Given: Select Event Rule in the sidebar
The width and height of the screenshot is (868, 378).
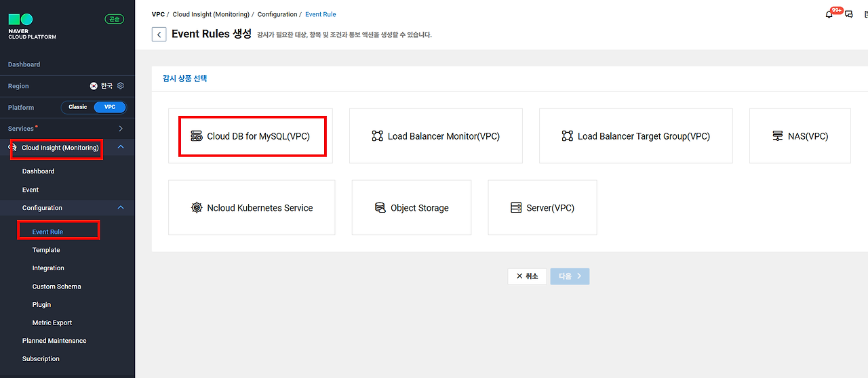Looking at the screenshot, I should tap(47, 232).
